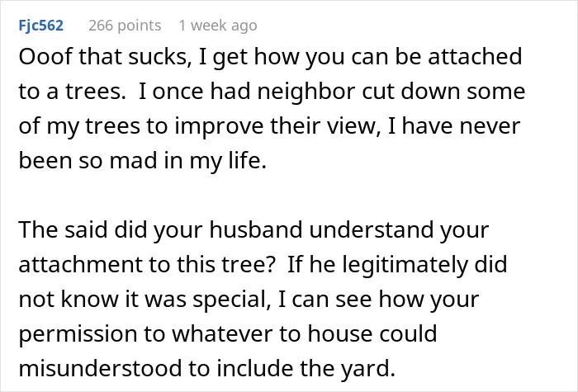Open the Fjc562 user profile link
Image resolution: width=578 pixels, height=392 pixels.
click(x=41, y=26)
